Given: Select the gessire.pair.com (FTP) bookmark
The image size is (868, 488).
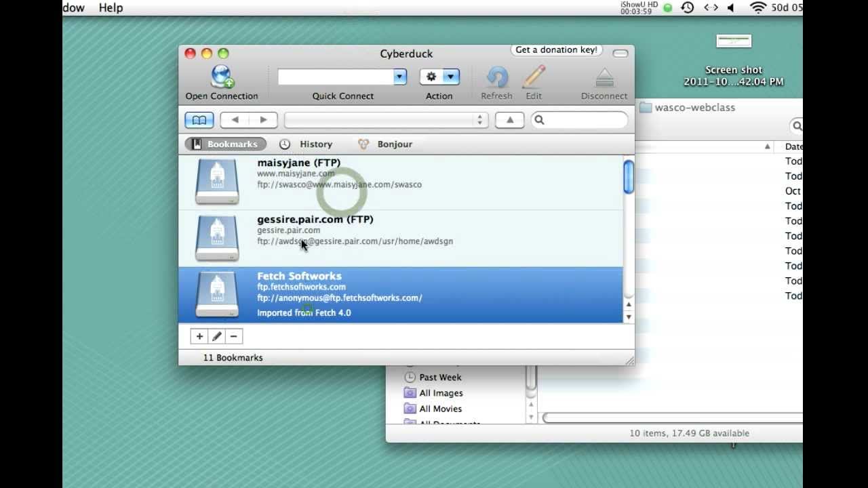Looking at the screenshot, I should pos(400,238).
